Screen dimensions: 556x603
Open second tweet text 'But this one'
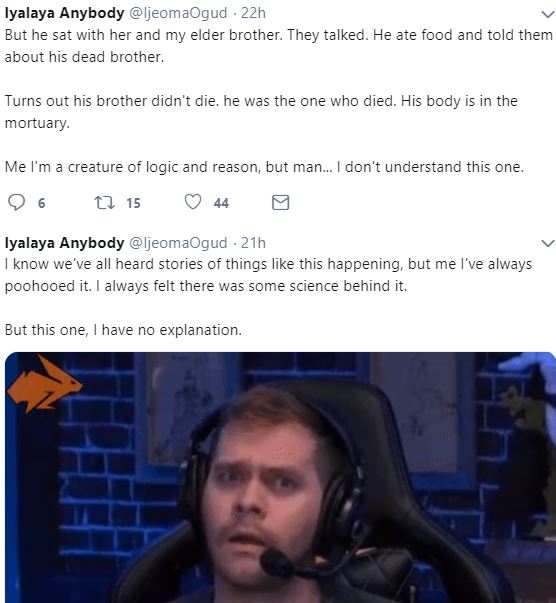123,330
